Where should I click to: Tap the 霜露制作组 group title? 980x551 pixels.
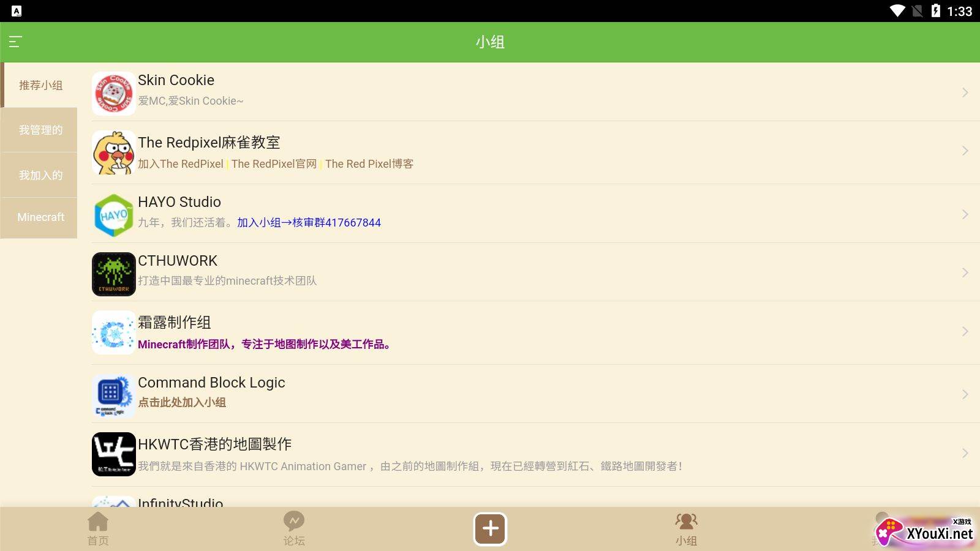(175, 322)
